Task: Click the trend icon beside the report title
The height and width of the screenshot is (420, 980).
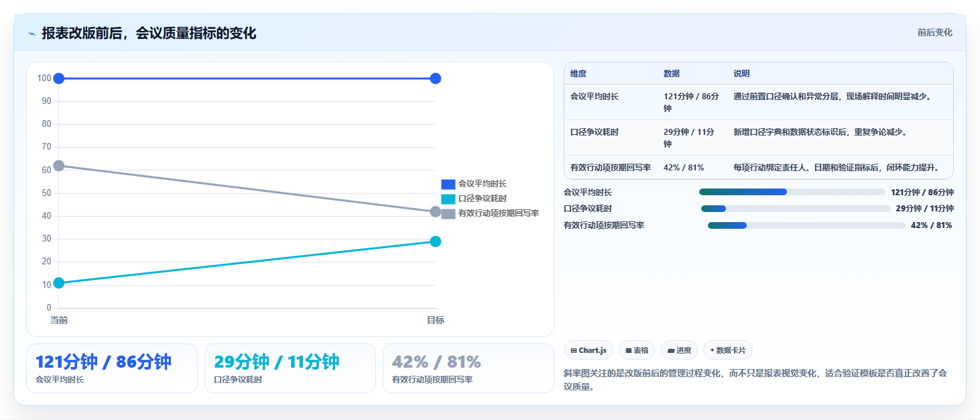Action: [32, 34]
